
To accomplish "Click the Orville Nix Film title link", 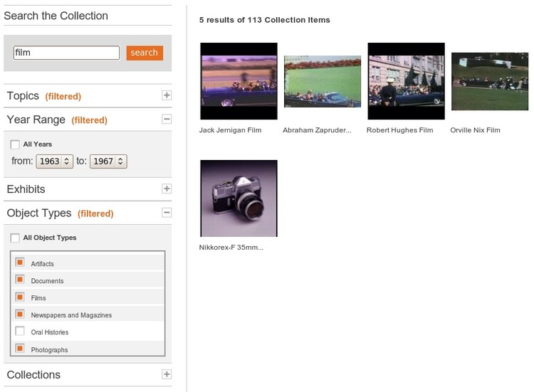I will pos(475,130).
